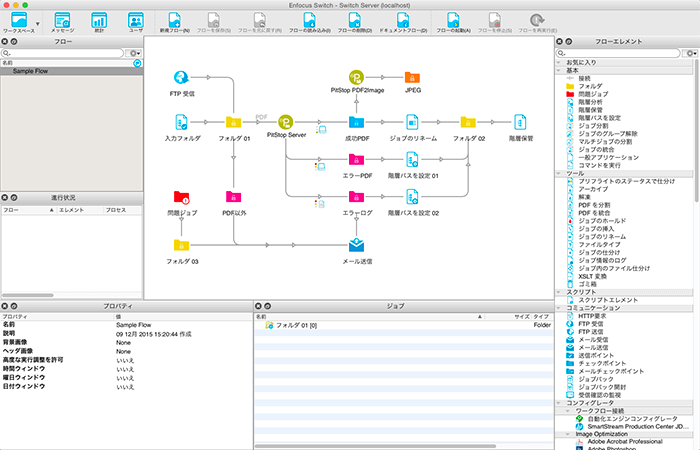Select the フォルダ 02 node
700x450 pixels.
(468, 122)
